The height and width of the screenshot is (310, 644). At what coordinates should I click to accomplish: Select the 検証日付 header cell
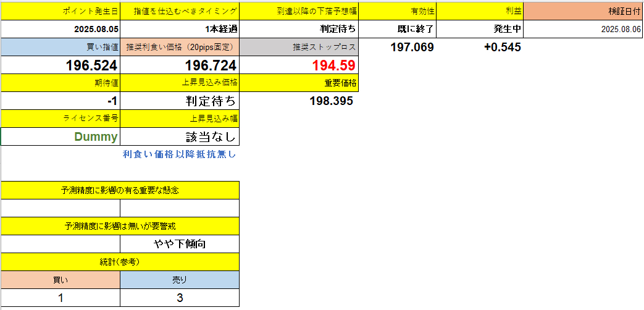pyautogui.click(x=583, y=11)
